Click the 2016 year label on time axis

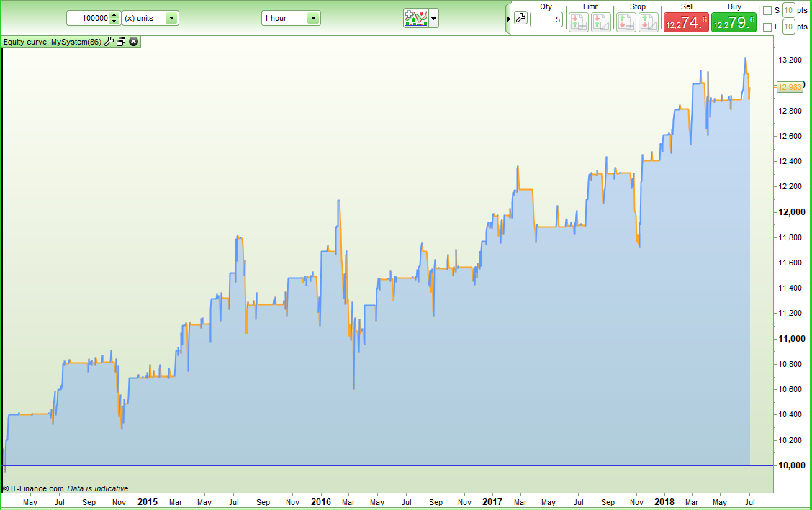[321, 501]
